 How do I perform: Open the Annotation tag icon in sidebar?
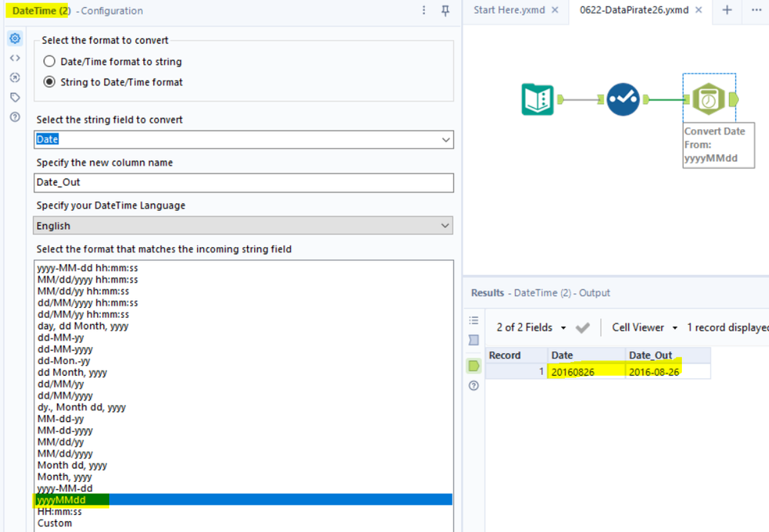[x=15, y=97]
